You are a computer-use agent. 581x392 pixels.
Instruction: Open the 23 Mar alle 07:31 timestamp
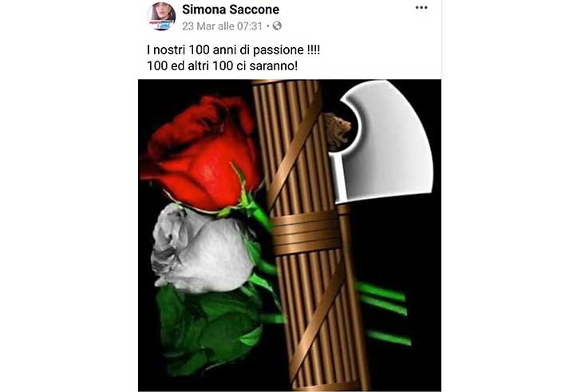click(x=222, y=26)
